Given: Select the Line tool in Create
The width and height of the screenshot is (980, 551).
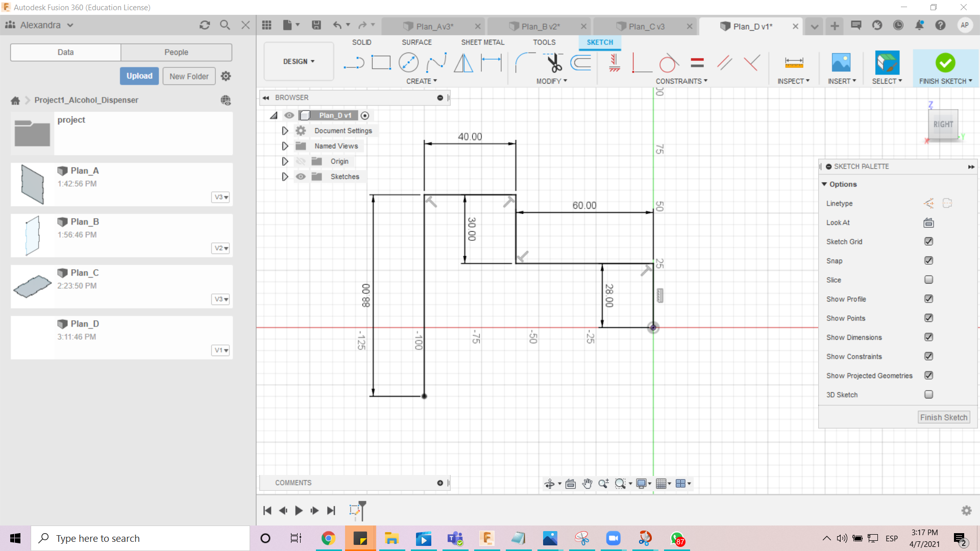Looking at the screenshot, I should [354, 63].
